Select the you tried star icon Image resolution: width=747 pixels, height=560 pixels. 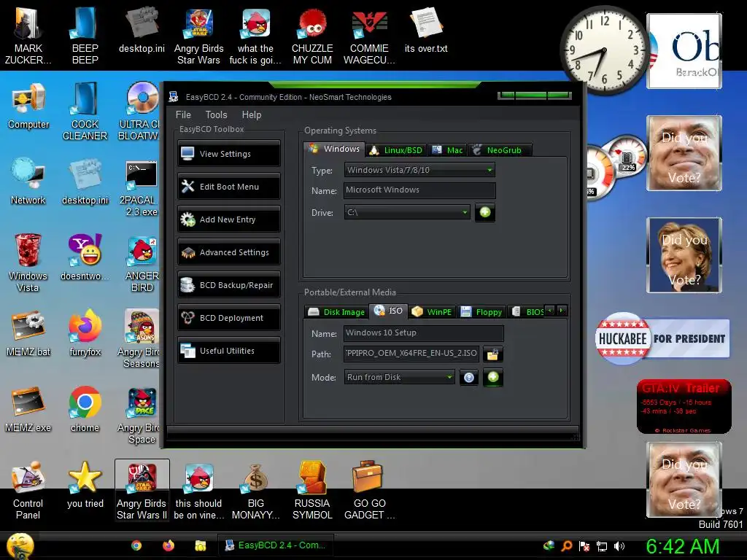pyautogui.click(x=85, y=485)
